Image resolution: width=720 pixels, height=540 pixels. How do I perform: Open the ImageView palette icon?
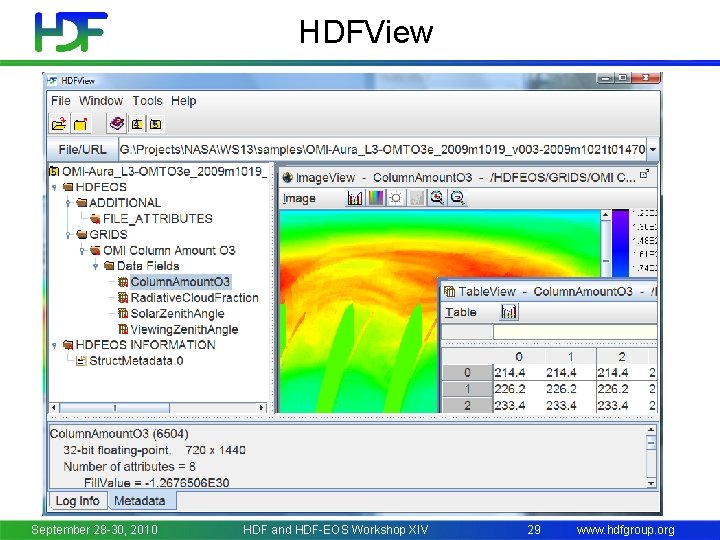[376, 198]
